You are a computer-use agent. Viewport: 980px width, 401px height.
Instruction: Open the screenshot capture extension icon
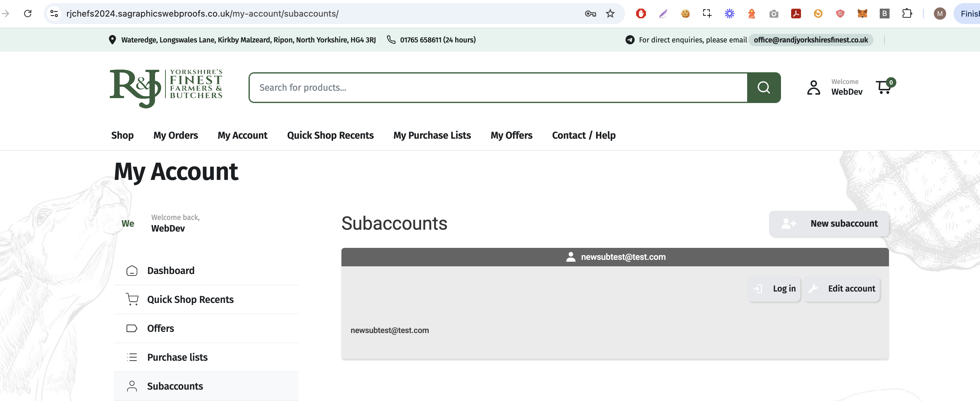707,14
